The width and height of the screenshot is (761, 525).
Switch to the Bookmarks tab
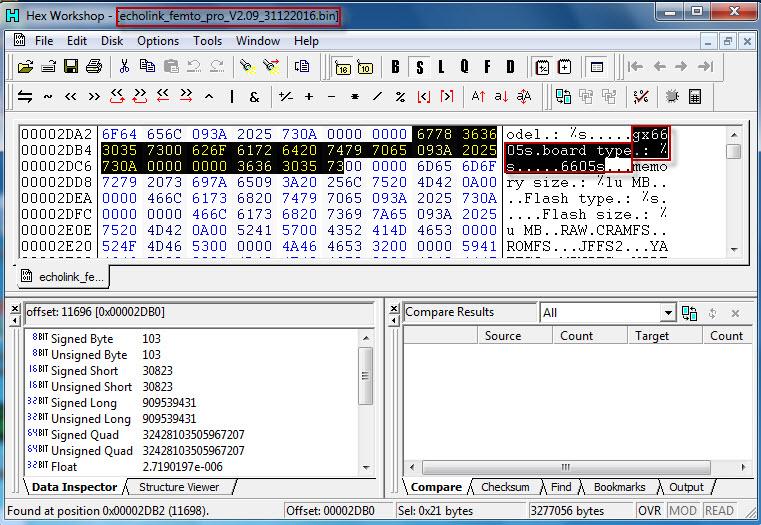[x=619, y=487]
